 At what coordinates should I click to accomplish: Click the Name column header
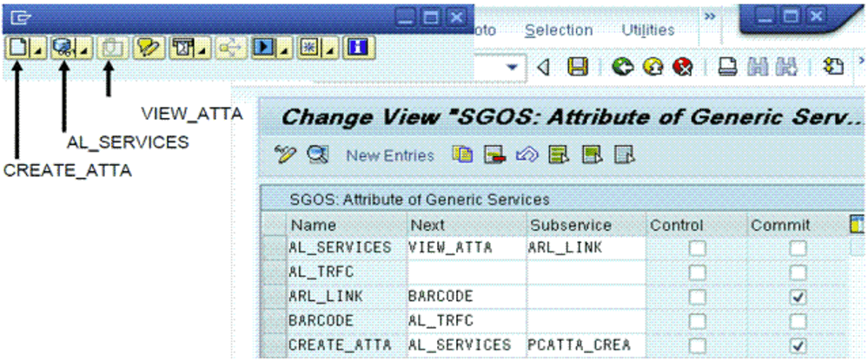346,226
